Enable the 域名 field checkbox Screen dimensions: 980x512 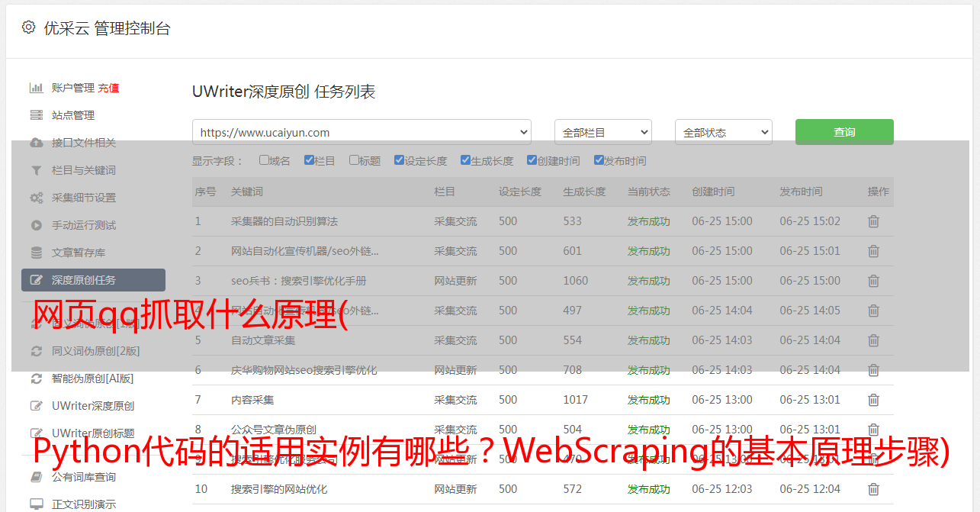point(264,160)
